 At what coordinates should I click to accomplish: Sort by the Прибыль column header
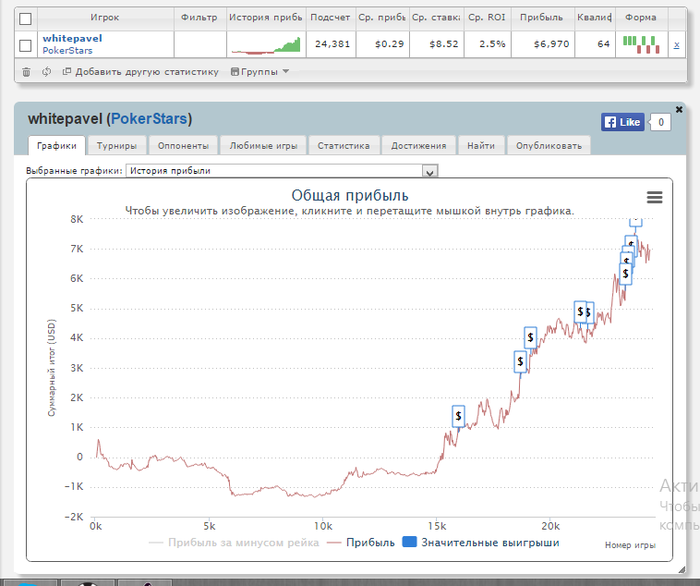542,18
